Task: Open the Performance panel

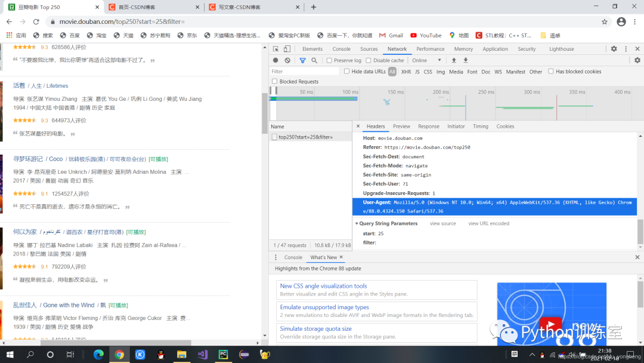Action: (x=431, y=49)
